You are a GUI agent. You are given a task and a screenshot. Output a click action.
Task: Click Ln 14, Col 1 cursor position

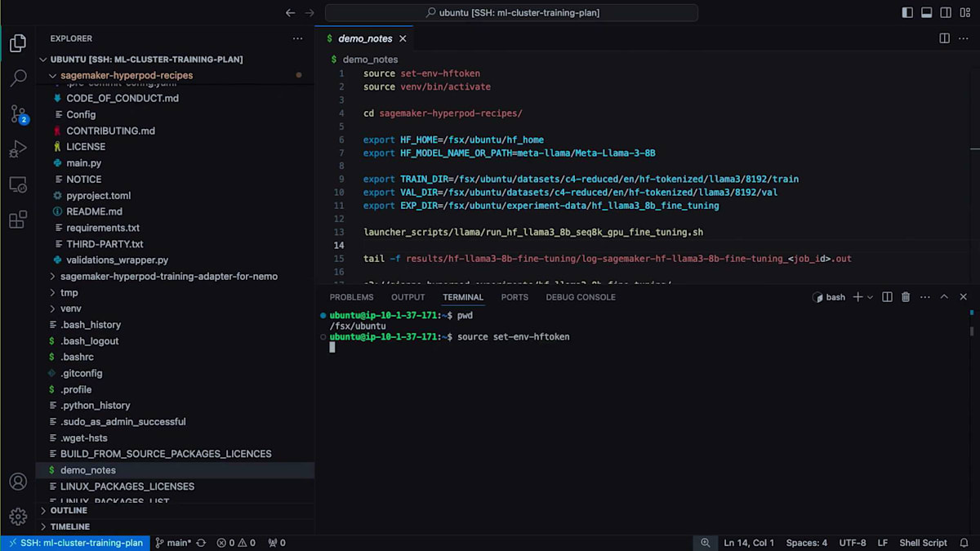point(749,543)
